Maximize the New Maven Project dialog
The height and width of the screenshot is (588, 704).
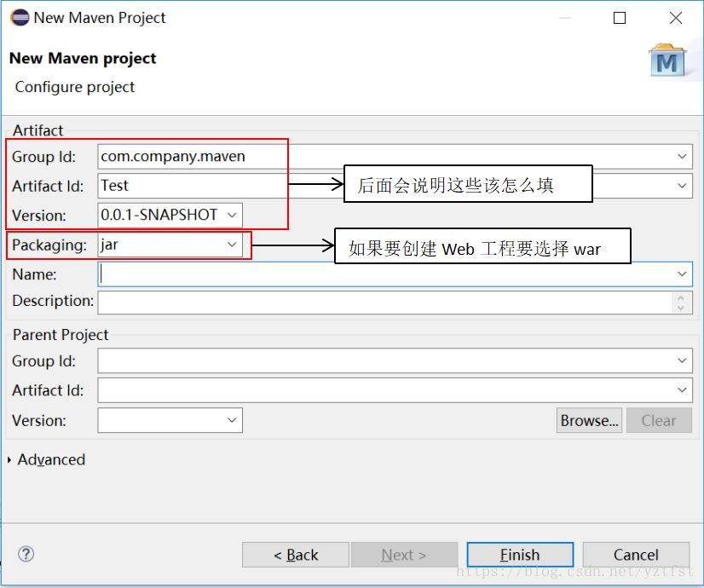coord(620,18)
